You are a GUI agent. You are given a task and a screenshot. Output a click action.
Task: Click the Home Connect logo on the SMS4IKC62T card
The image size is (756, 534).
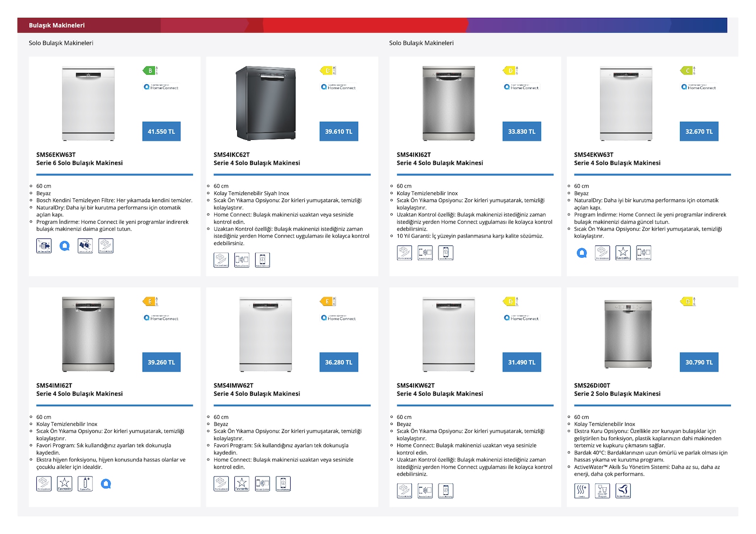coord(338,87)
